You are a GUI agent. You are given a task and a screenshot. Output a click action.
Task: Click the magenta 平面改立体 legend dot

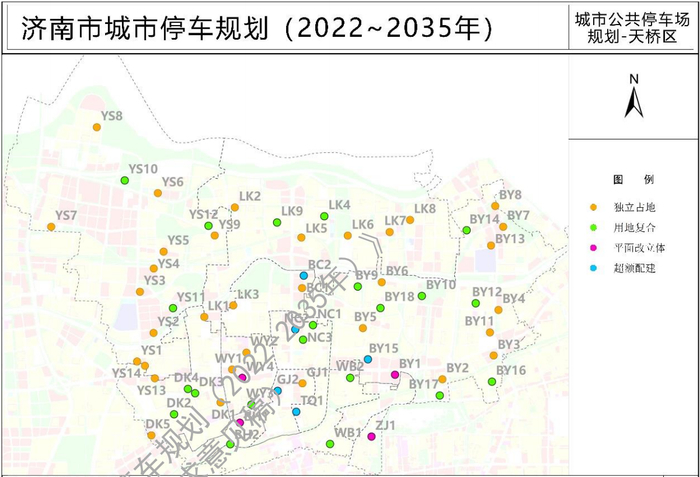click(593, 248)
